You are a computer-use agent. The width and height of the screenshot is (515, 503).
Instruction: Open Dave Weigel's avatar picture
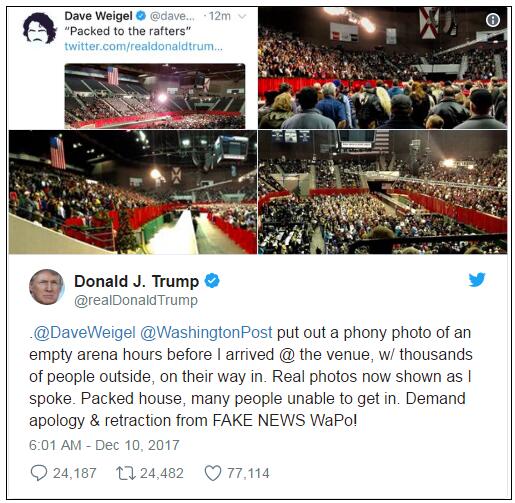click(40, 28)
